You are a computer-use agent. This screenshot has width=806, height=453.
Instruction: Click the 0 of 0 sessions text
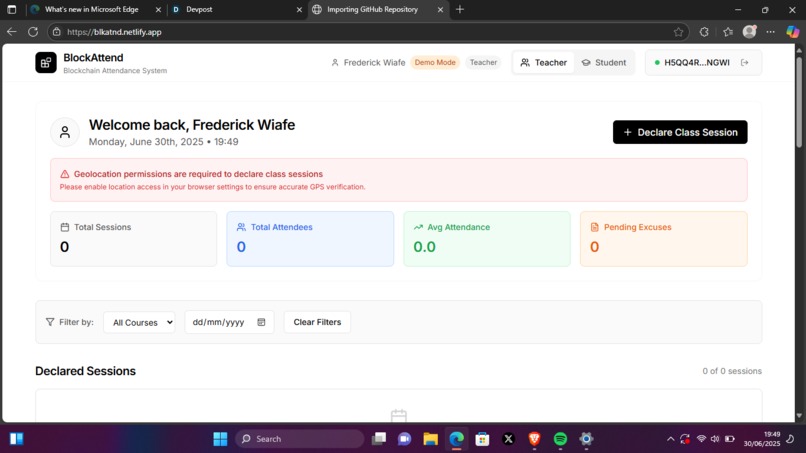pos(732,371)
